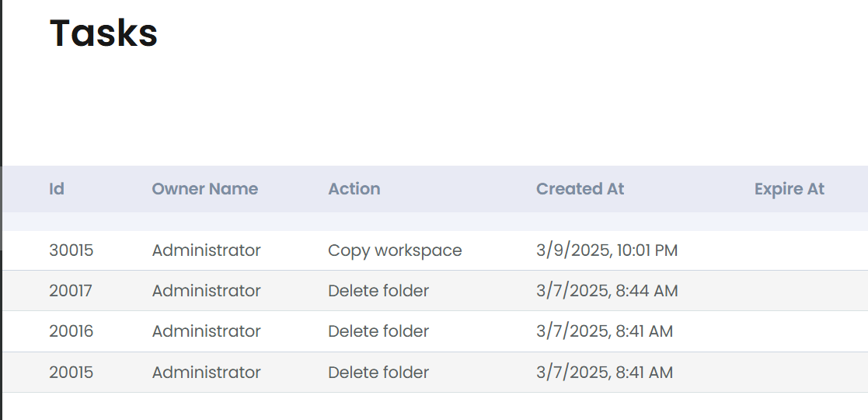Screen dimensions: 868x420
Task: Select task Id 20016
Action: point(71,331)
